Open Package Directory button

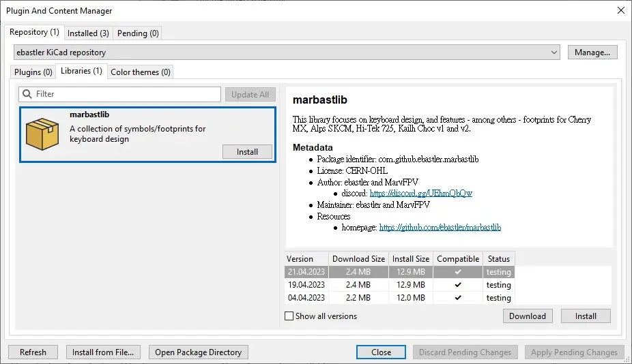click(199, 352)
